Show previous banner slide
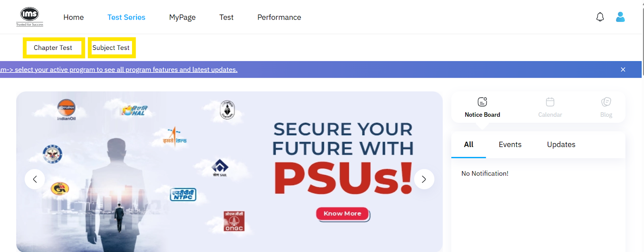Viewport: 644px width, 252px height. tap(35, 179)
